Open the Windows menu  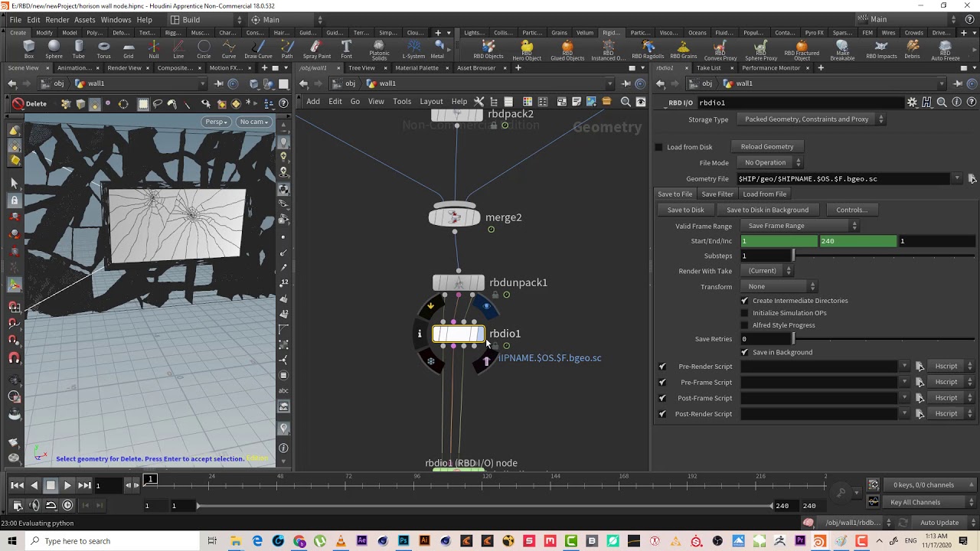[116, 19]
